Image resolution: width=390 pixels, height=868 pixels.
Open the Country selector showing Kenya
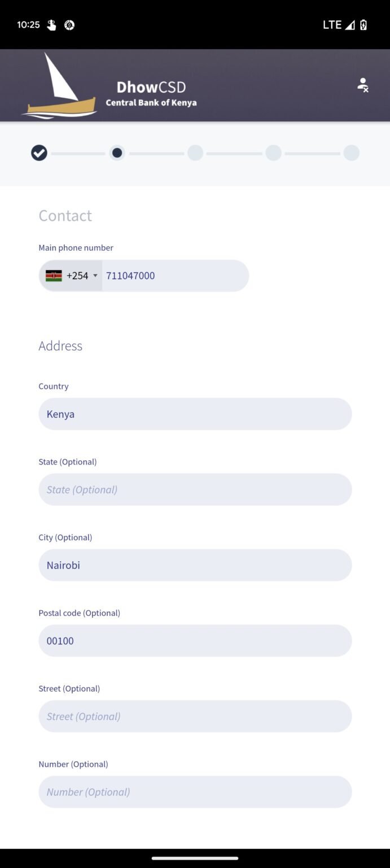[195, 414]
